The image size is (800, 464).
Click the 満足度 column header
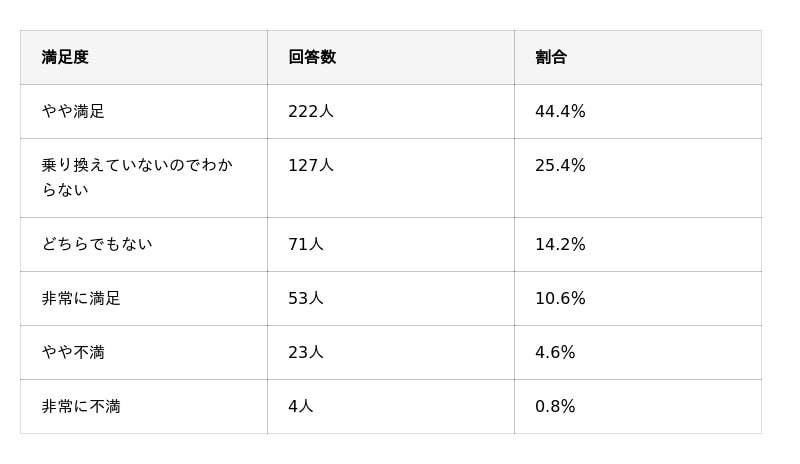[x=65, y=57]
